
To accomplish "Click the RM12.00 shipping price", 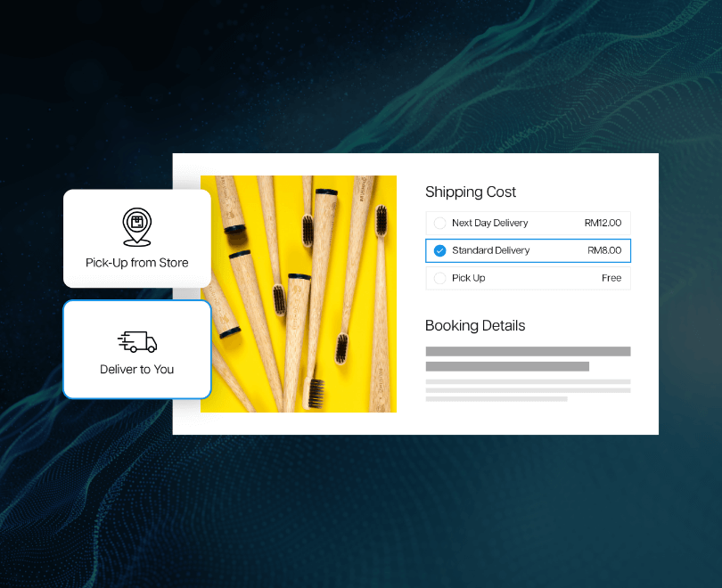I will (x=603, y=223).
